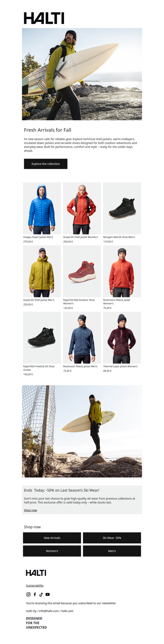Open the Ski Wear -50% button
The image size is (164, 644).
pos(112,537)
